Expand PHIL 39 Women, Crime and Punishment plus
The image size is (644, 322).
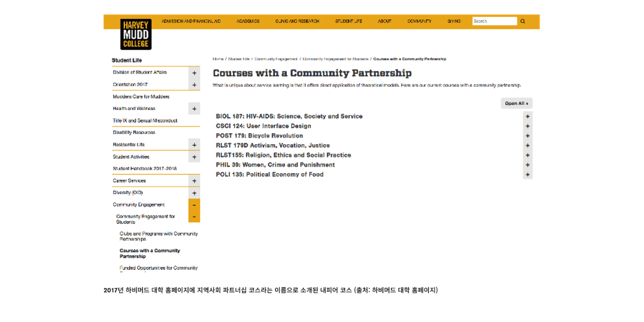(527, 165)
